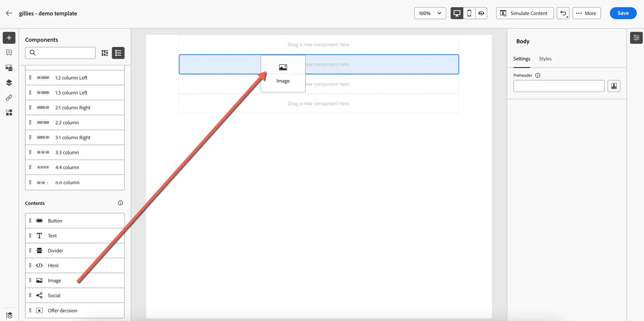644x321 pixels.
Task: Switch to mobile preview mode
Action: [469, 13]
